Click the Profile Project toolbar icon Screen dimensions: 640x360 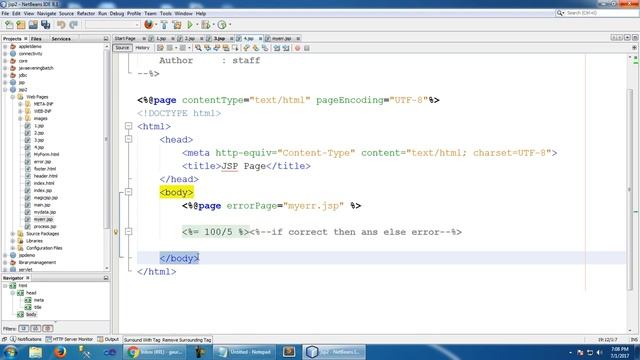pyautogui.click(x=222, y=25)
